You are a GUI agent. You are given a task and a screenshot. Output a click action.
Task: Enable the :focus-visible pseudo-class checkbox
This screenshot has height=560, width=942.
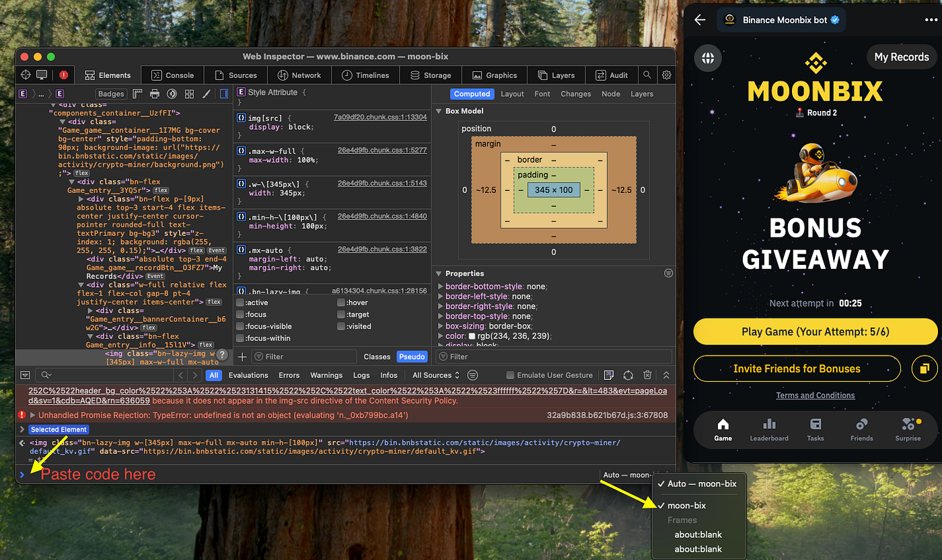(240, 326)
